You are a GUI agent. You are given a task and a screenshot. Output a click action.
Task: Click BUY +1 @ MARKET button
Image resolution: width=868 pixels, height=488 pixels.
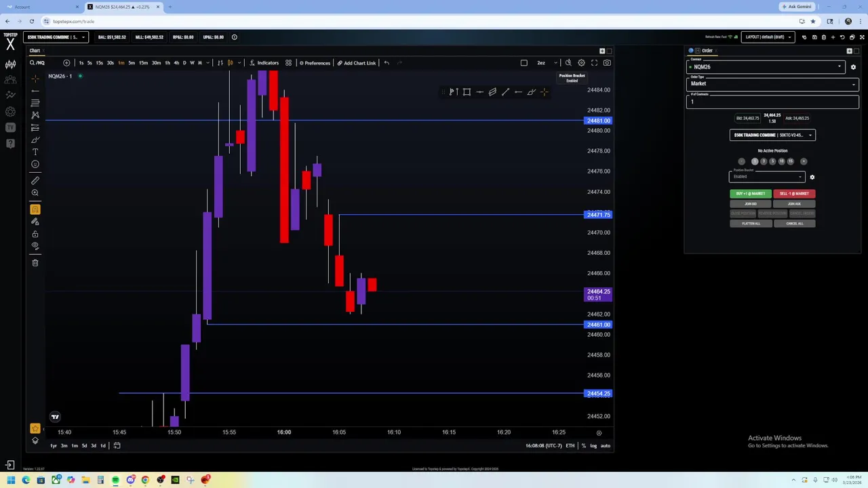click(x=751, y=194)
